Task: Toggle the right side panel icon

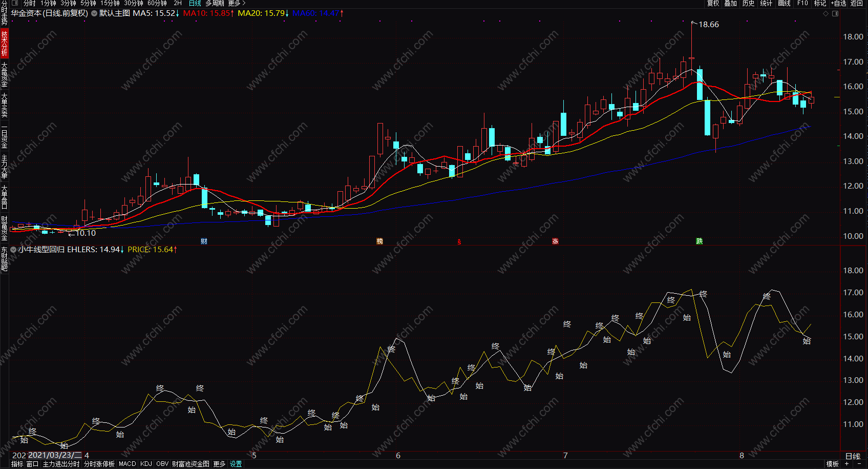Action: click(835, 13)
